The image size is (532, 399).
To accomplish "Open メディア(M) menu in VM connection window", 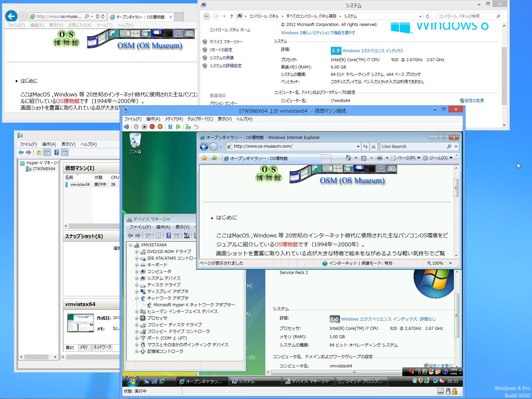I will 174,119.
